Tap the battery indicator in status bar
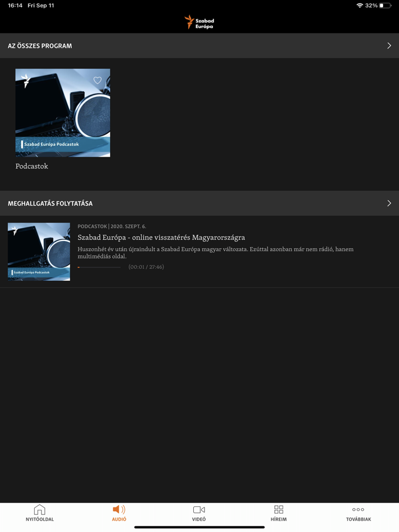The height and width of the screenshot is (532, 399). [x=385, y=6]
